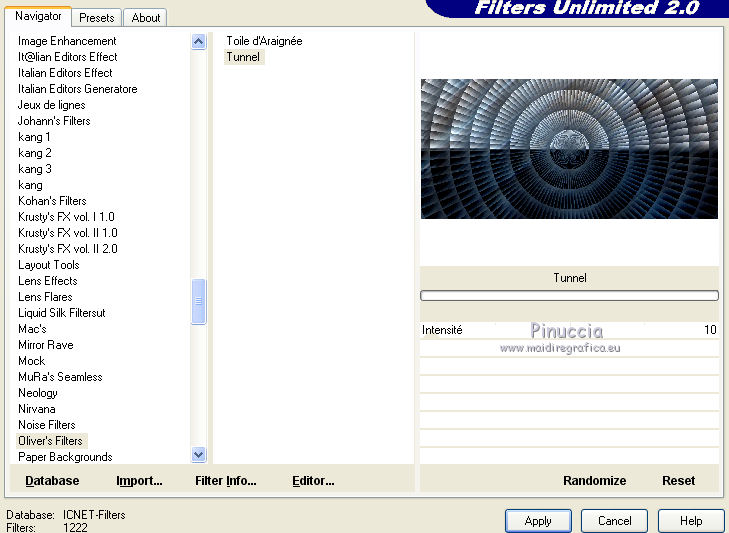Screen dimensions: 729x533
Task: Open the About tab
Action: [146, 18]
